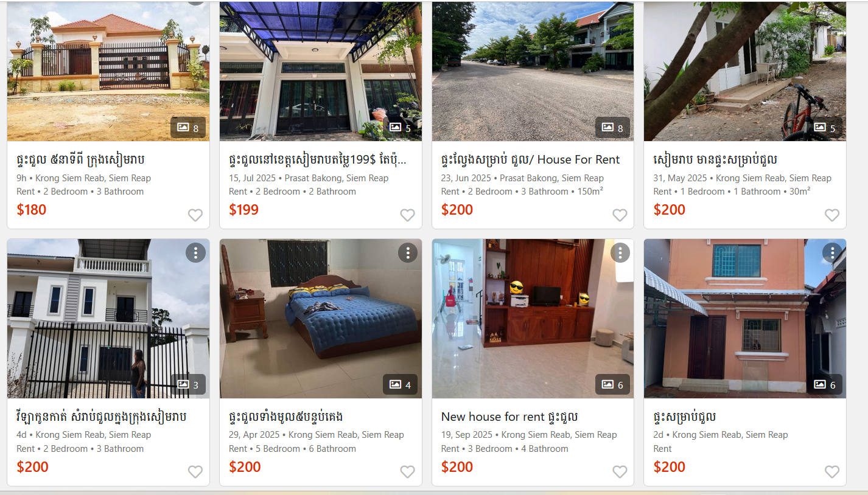Favorite the $199 Prasat Bakong listing
This screenshot has height=495, width=868.
pos(407,215)
